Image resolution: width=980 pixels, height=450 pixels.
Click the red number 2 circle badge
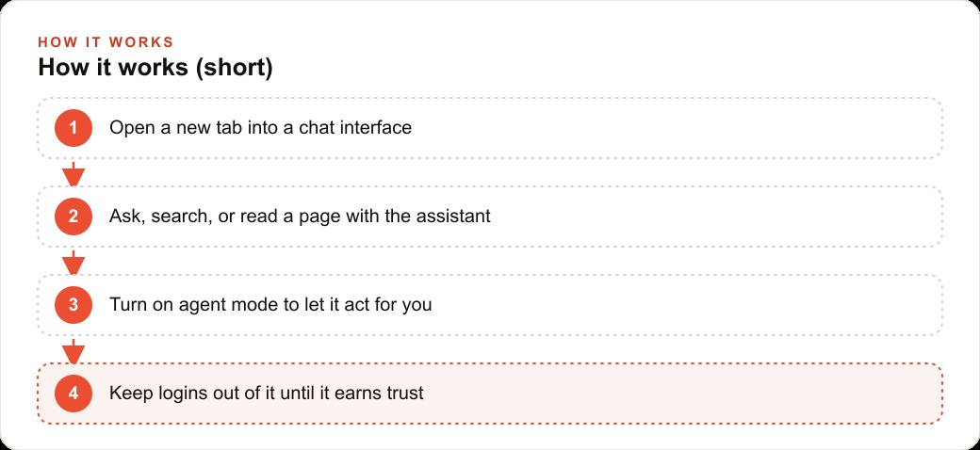click(73, 217)
